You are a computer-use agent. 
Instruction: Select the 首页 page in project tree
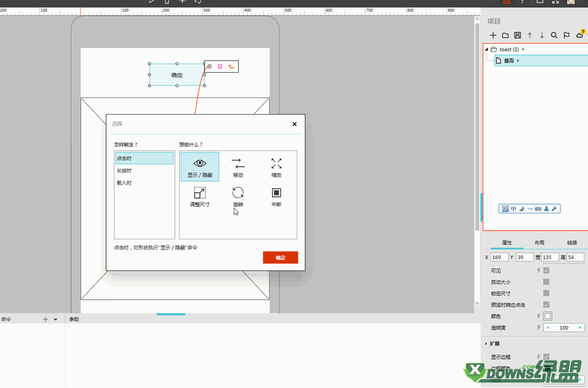(541, 61)
